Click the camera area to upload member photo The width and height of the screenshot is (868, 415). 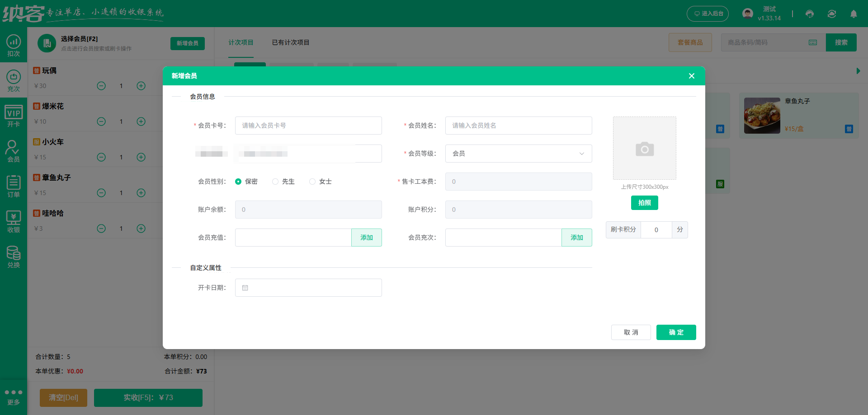click(x=644, y=148)
